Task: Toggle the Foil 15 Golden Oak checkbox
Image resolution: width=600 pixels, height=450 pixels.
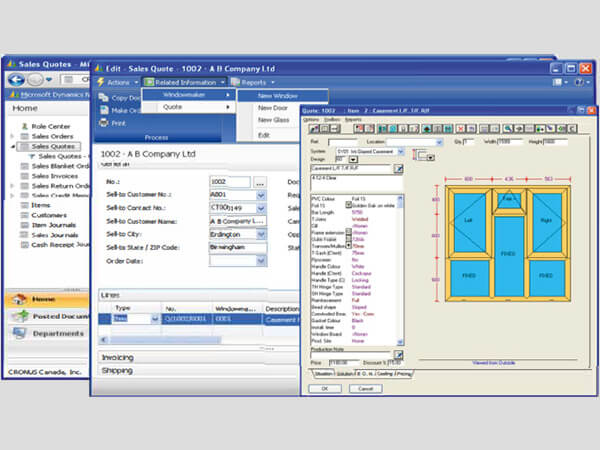Action: coord(348,205)
